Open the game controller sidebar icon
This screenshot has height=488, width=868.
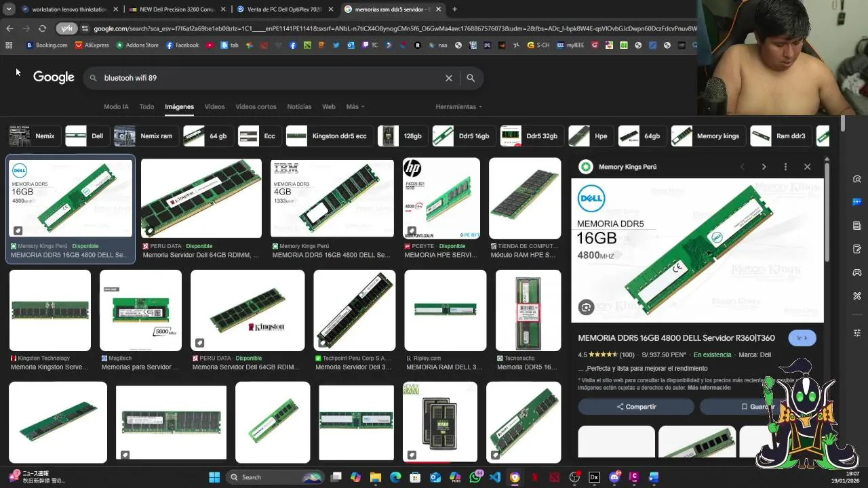[857, 272]
